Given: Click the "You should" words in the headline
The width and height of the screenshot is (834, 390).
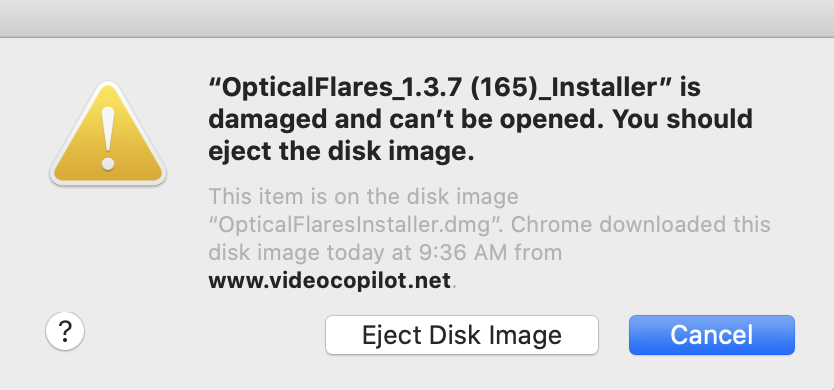Looking at the screenshot, I should tap(683, 120).
